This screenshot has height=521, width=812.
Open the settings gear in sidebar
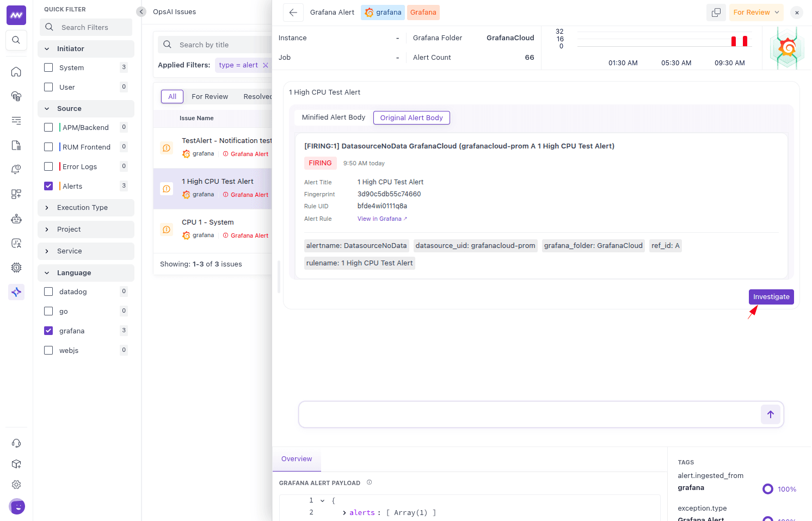pos(16,485)
